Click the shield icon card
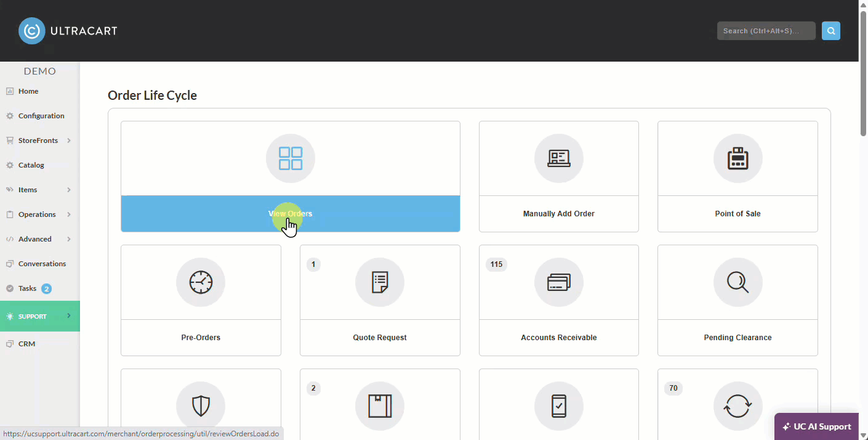Screen dimensions: 868x440 pos(201,406)
